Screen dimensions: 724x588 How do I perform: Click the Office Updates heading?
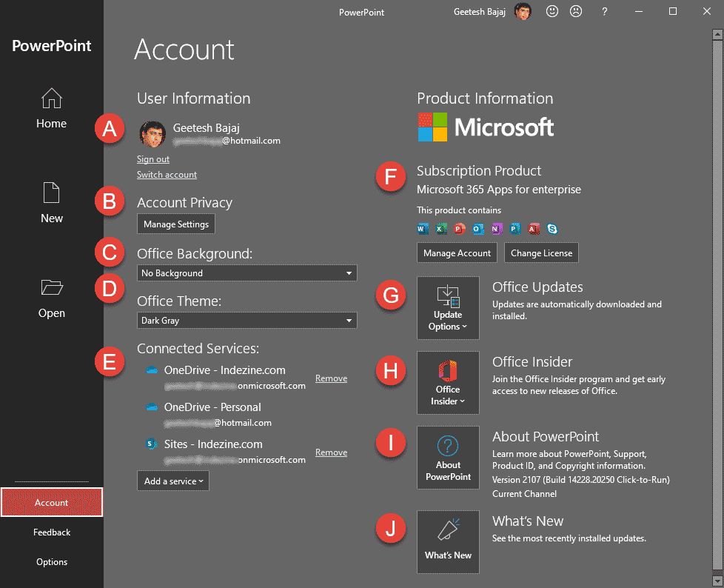(x=537, y=287)
